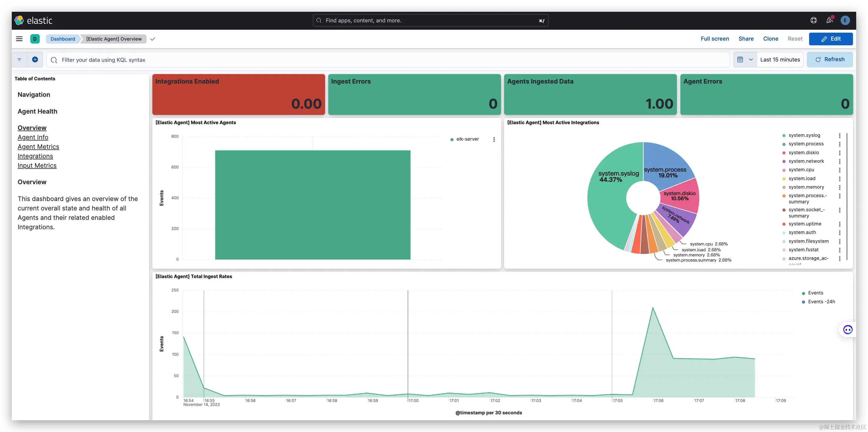Open the Input Metrics link
The width and height of the screenshot is (868, 432).
pyautogui.click(x=37, y=166)
